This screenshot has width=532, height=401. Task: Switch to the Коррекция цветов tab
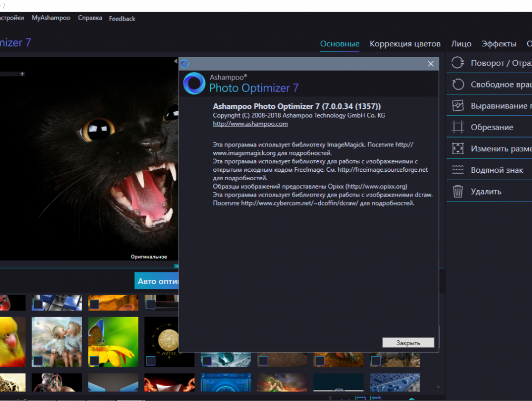point(405,44)
